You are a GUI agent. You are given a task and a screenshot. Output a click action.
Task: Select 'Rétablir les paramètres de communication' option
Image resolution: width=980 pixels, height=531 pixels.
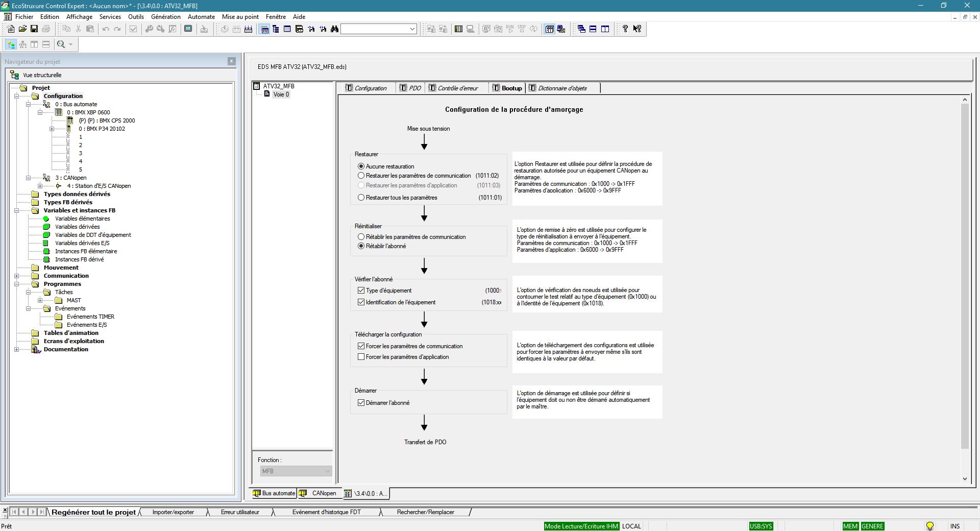click(361, 237)
